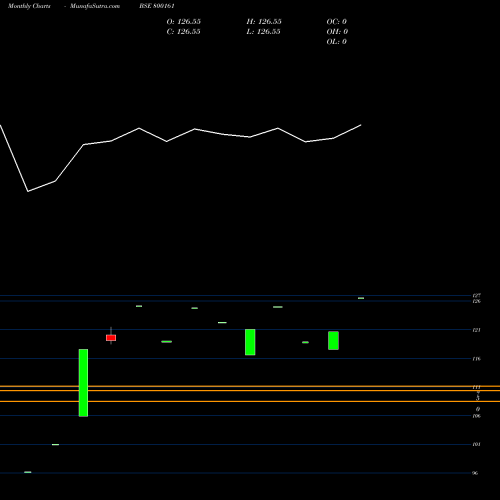Viewport: 500px width, 500px height.
Task: Click the lowest point of the white line chart
Action: pyautogui.click(x=28, y=191)
